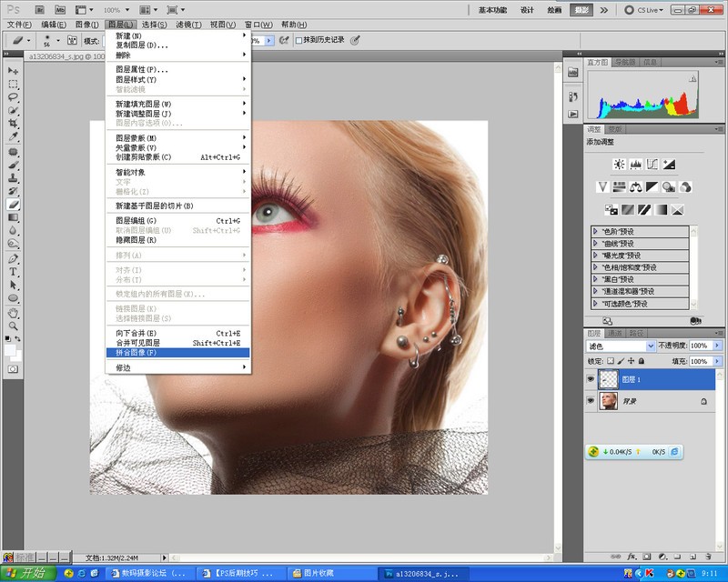728x582 pixels.
Task: Click the CS Live button
Action: pyautogui.click(x=644, y=10)
